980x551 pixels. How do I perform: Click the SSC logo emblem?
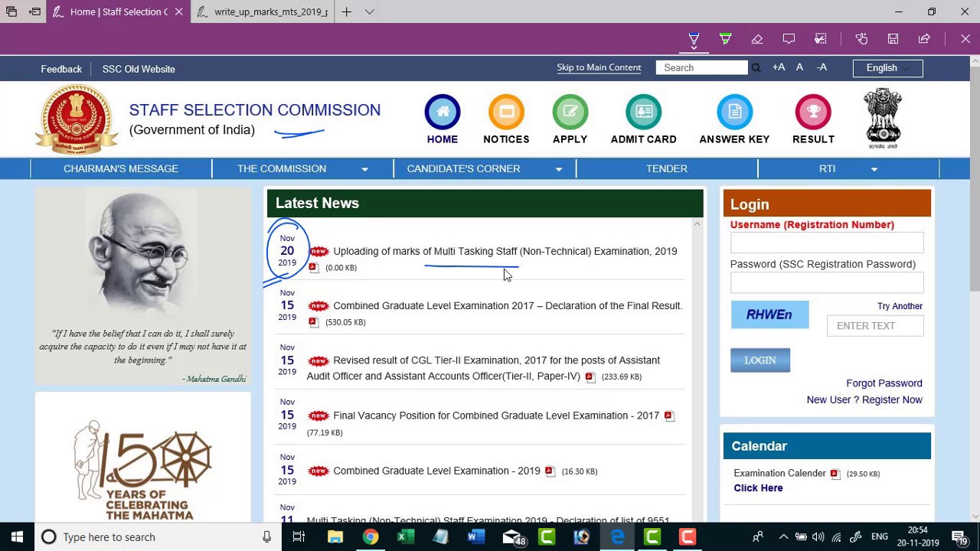[x=76, y=119]
